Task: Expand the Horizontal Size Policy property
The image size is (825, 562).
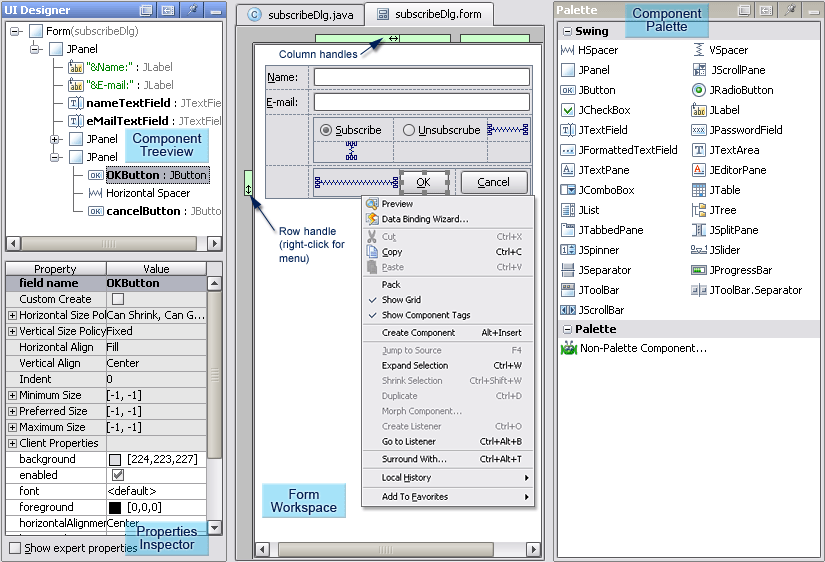Action: coord(12,315)
